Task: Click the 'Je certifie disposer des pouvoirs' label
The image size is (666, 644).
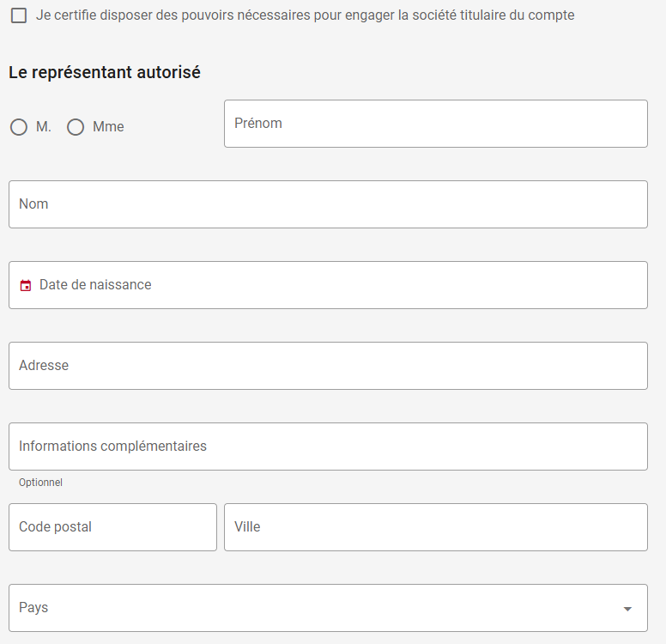Action: coord(305,15)
